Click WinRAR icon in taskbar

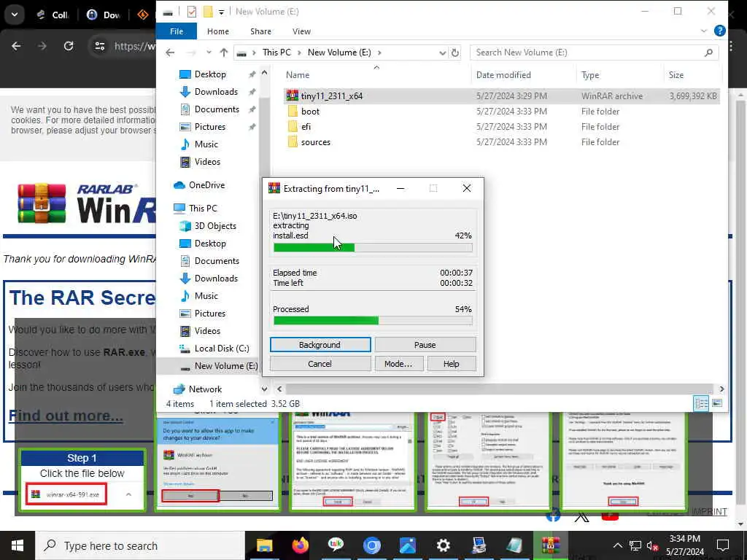pyautogui.click(x=550, y=545)
